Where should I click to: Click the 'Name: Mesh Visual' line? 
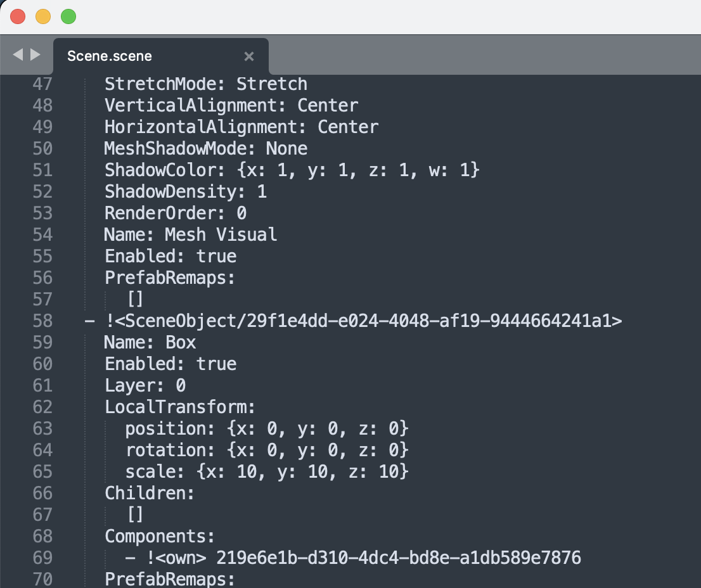point(190,234)
